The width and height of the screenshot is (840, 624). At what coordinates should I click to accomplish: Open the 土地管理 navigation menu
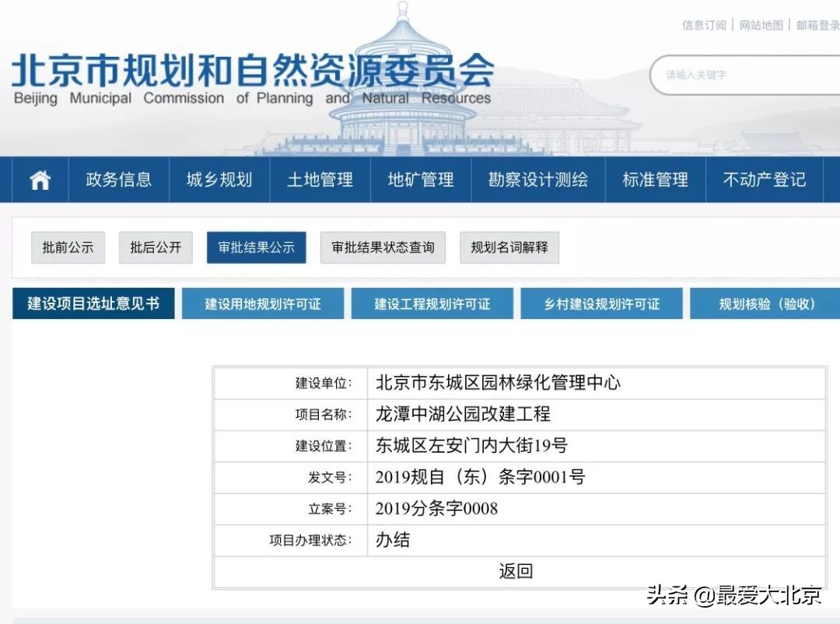320,179
